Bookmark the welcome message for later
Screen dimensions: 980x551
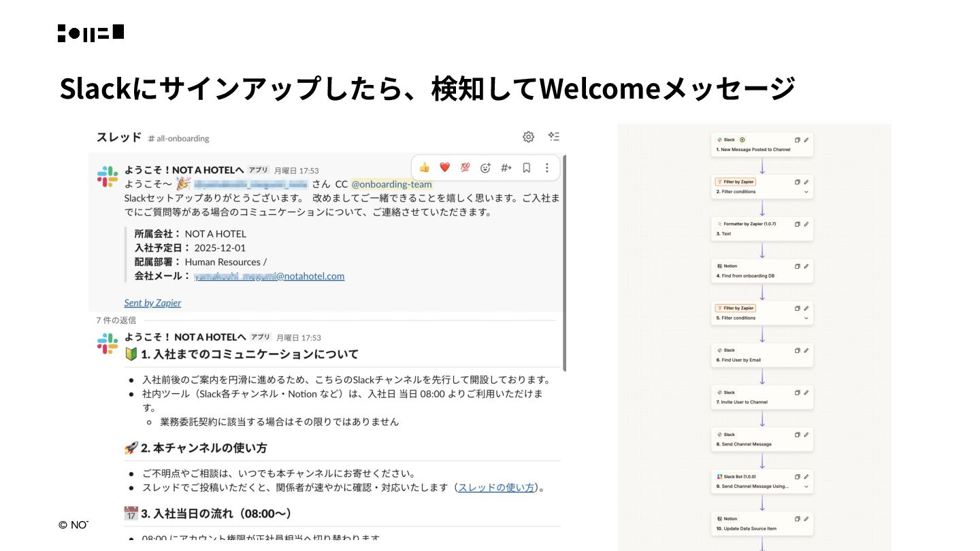tap(526, 167)
